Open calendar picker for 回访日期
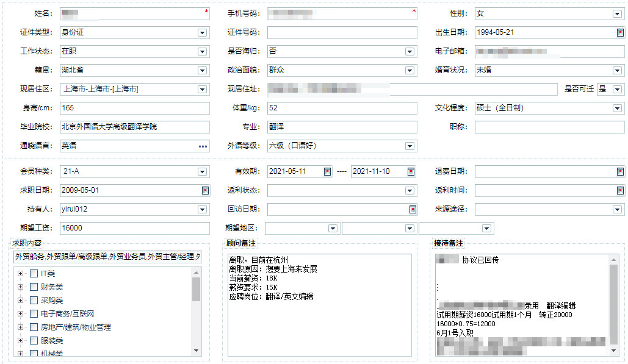 coord(413,209)
